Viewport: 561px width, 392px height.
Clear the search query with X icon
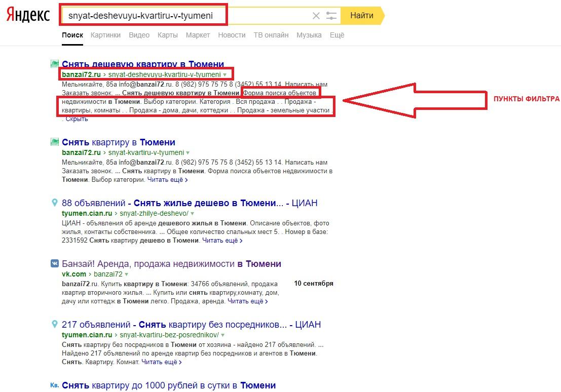pyautogui.click(x=316, y=16)
